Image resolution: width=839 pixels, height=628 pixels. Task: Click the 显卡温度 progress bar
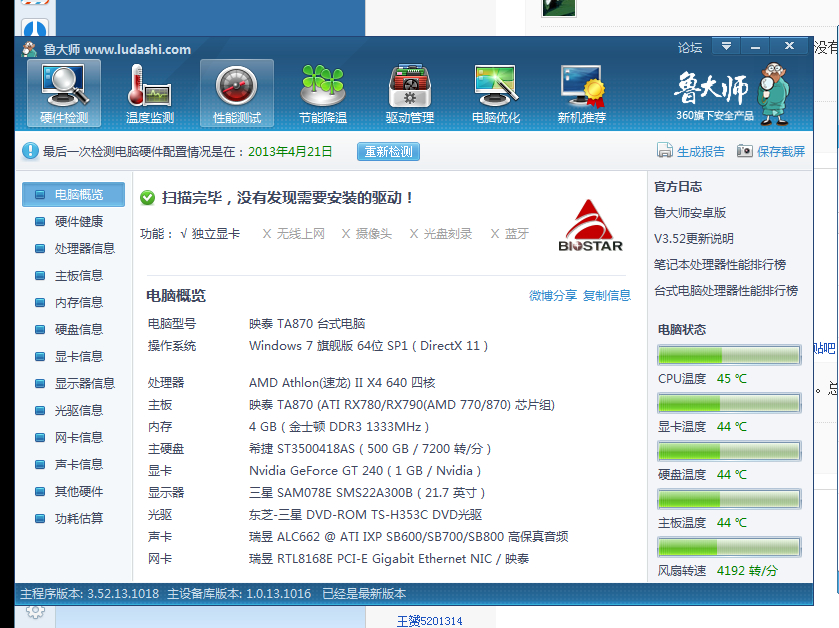pyautogui.click(x=729, y=403)
